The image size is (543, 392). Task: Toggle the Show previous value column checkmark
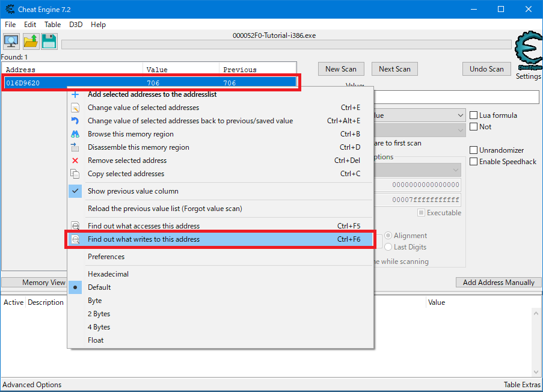(75, 191)
